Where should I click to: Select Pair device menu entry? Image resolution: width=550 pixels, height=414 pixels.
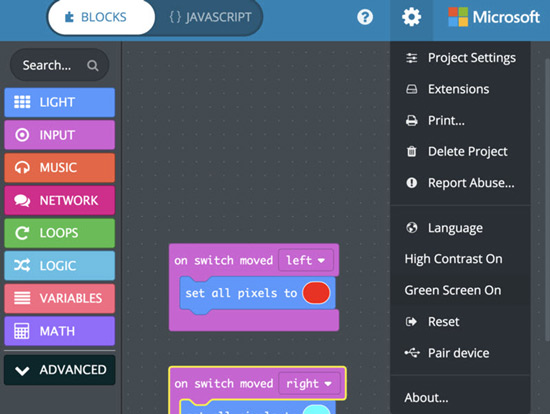click(x=460, y=353)
